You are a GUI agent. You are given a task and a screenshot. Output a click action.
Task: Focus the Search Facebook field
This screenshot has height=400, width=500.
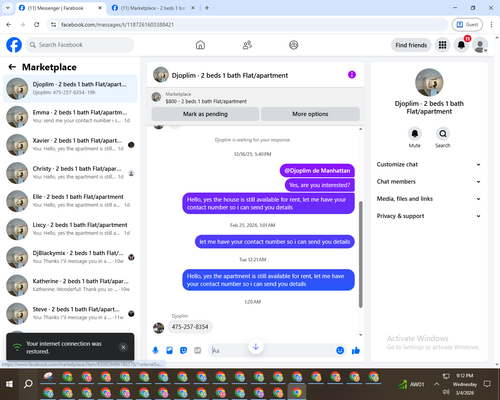pyautogui.click(x=80, y=45)
